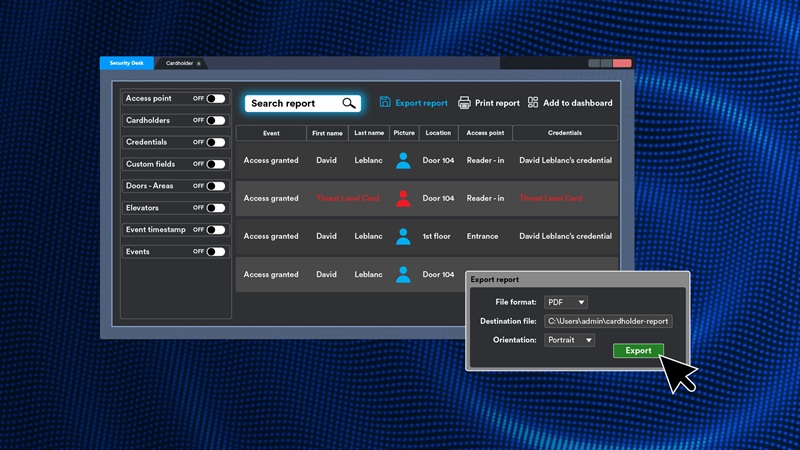Open the File format PDF dropdown
Viewport: 800px width, 450px height.
(x=566, y=302)
